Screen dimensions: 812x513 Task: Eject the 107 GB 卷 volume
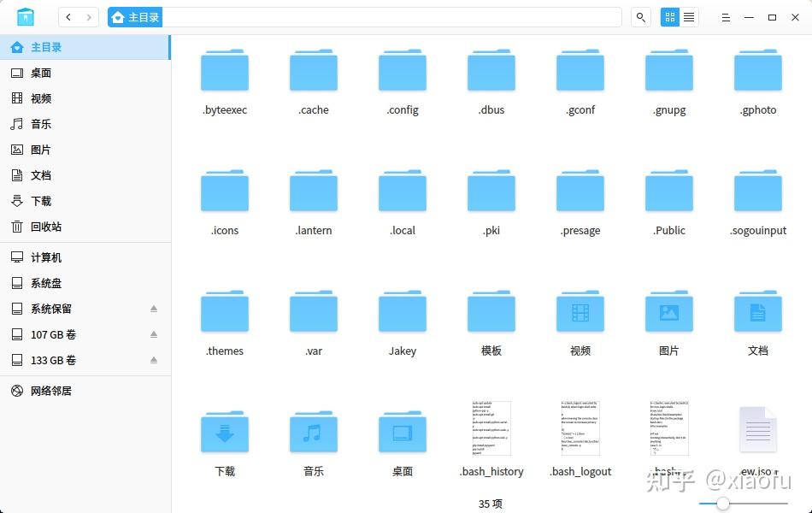tap(155, 334)
